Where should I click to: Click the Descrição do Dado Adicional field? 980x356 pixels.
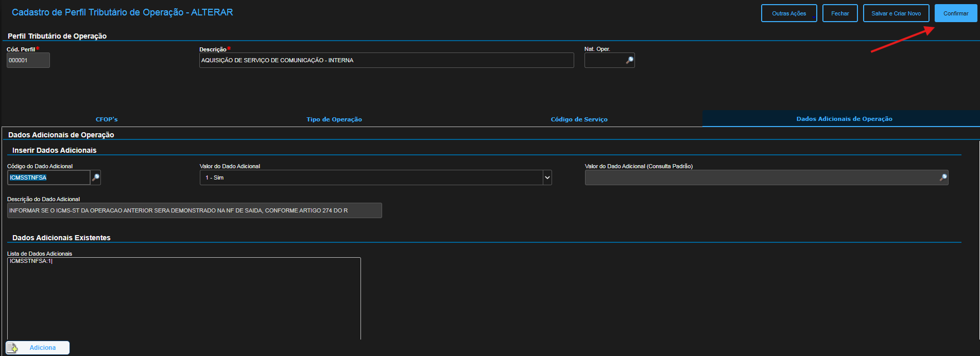pyautogui.click(x=194, y=210)
